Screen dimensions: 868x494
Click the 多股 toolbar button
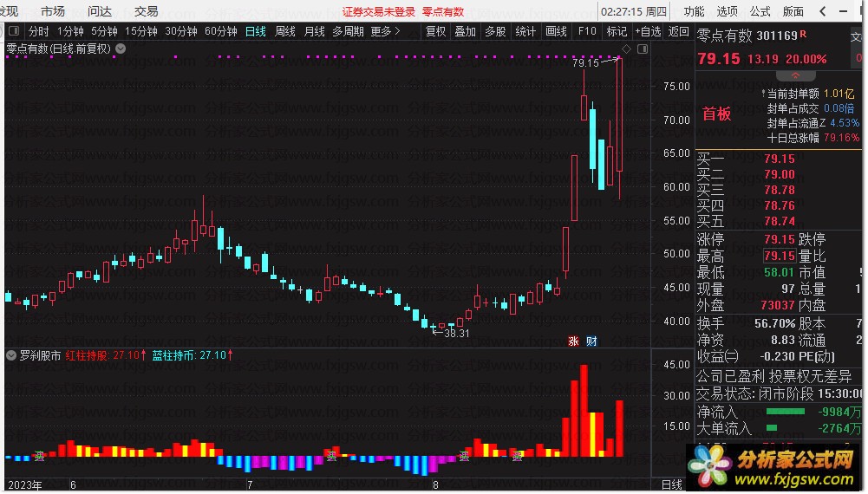click(x=495, y=31)
